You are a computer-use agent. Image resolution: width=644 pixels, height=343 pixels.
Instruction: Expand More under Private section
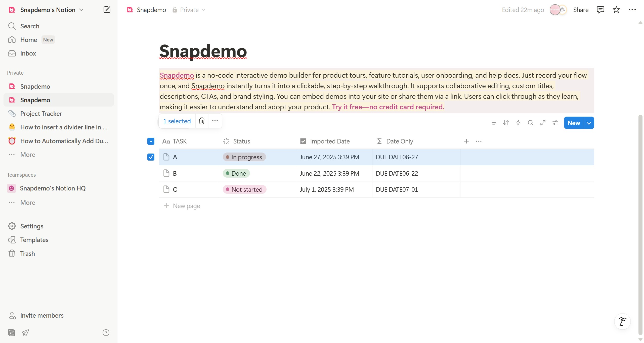coord(59,155)
